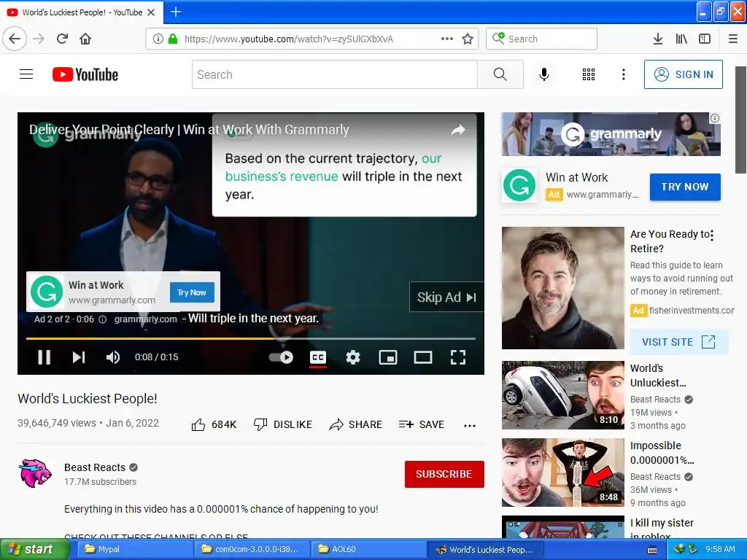Click the Are You Ready to Retire ad image
This screenshot has height=560, width=747.
(x=562, y=287)
